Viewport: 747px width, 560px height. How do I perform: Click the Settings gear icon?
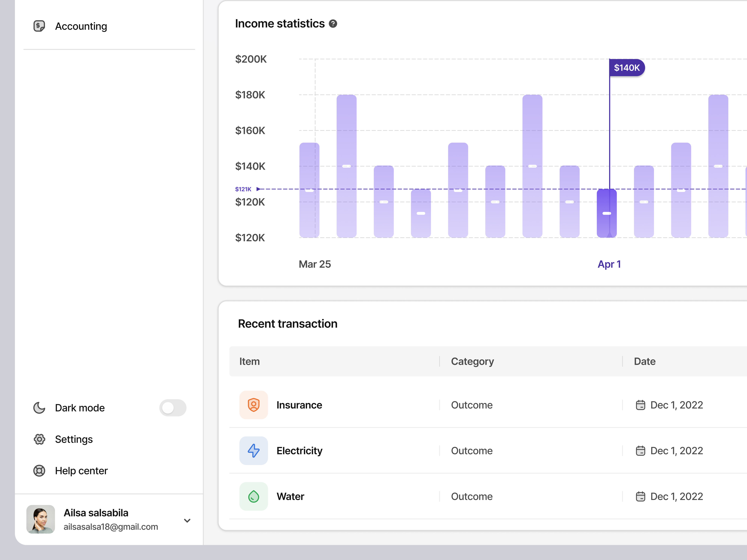(x=39, y=439)
